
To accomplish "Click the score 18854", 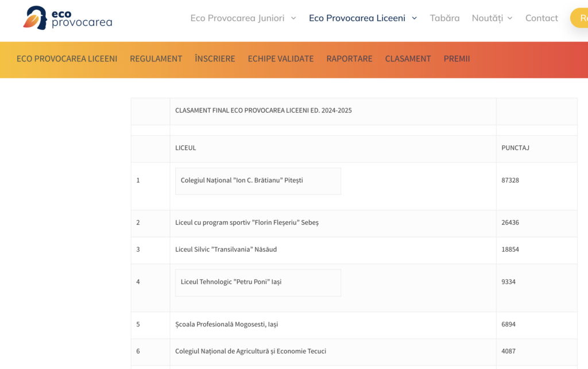I will pos(510,249).
